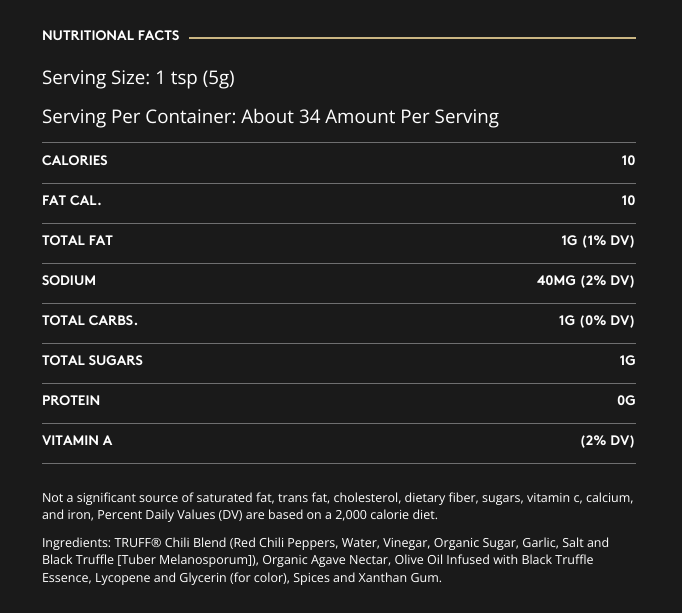Click the 1G (1% DV) fat value

pyautogui.click(x=597, y=241)
